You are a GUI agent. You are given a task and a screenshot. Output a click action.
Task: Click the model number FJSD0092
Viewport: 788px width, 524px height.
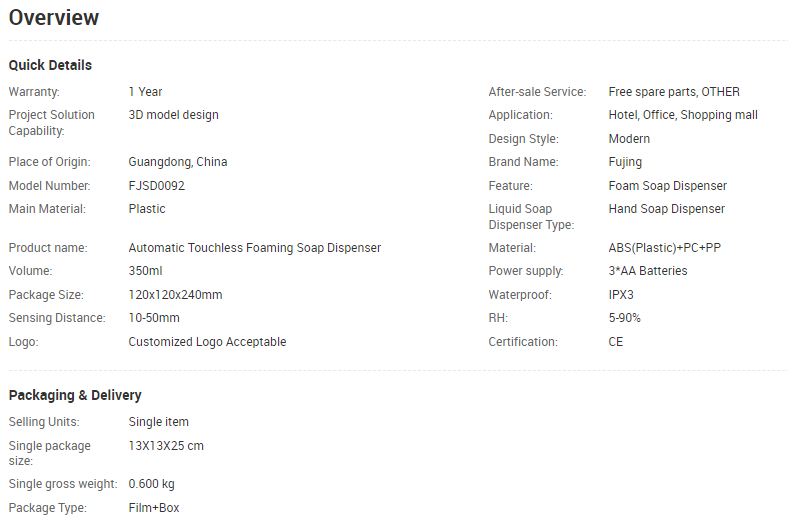coord(157,186)
